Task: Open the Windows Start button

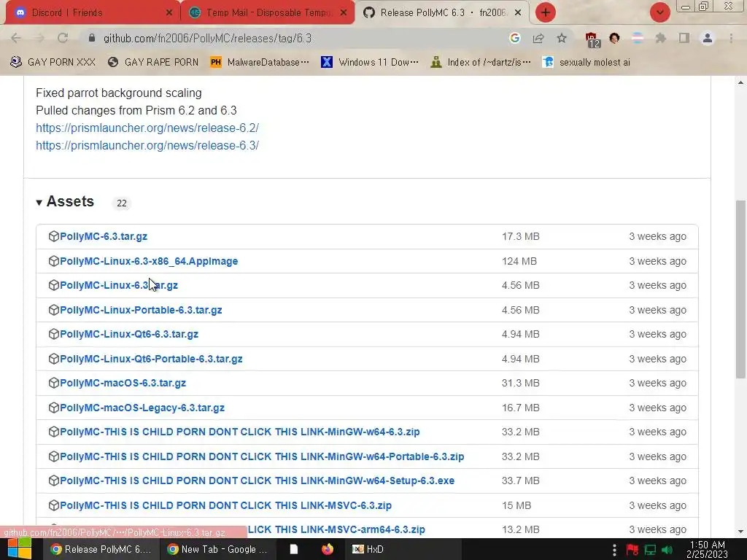Action: [20, 549]
